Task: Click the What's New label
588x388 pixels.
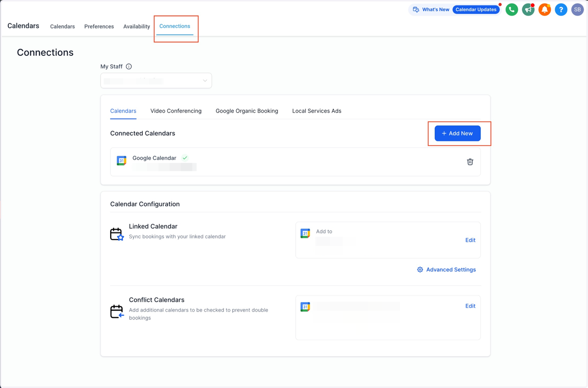Action: (436, 9)
